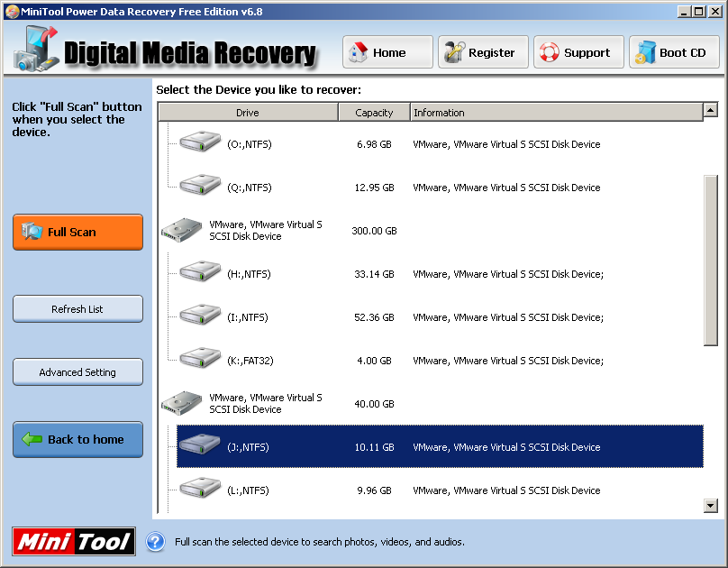Go Back to home
The image size is (728, 568).
[x=78, y=439]
